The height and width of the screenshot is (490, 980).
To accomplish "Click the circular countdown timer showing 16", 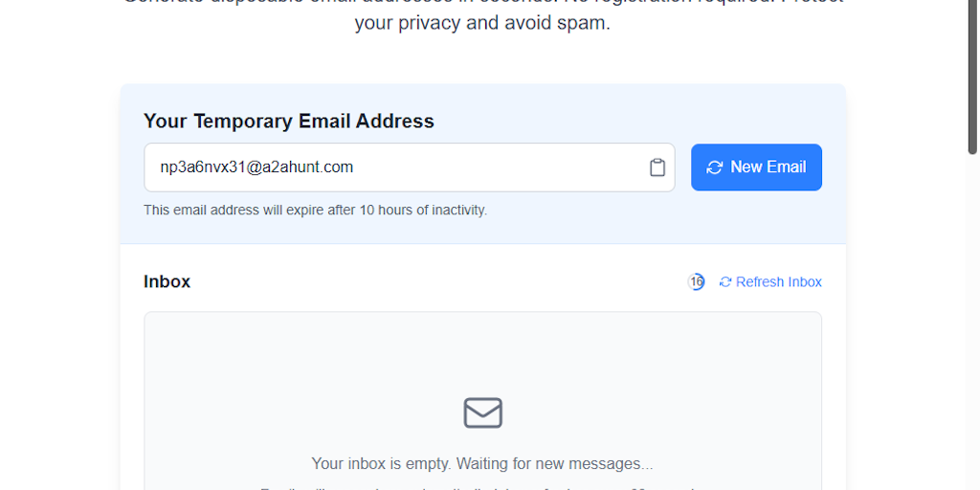I will pos(697,282).
